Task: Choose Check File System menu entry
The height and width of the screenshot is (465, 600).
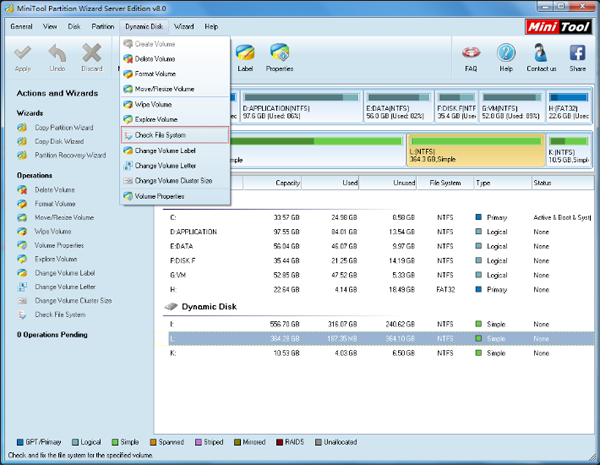Action: point(175,135)
